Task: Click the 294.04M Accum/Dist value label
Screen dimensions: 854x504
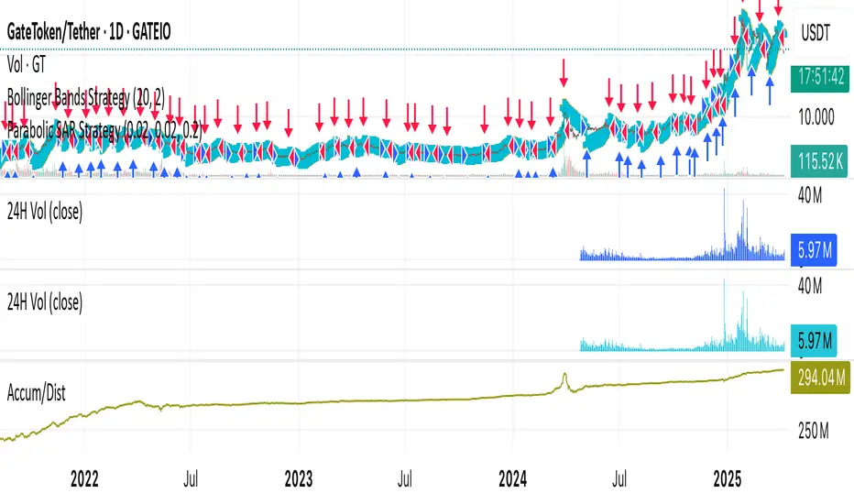Action: pos(820,377)
